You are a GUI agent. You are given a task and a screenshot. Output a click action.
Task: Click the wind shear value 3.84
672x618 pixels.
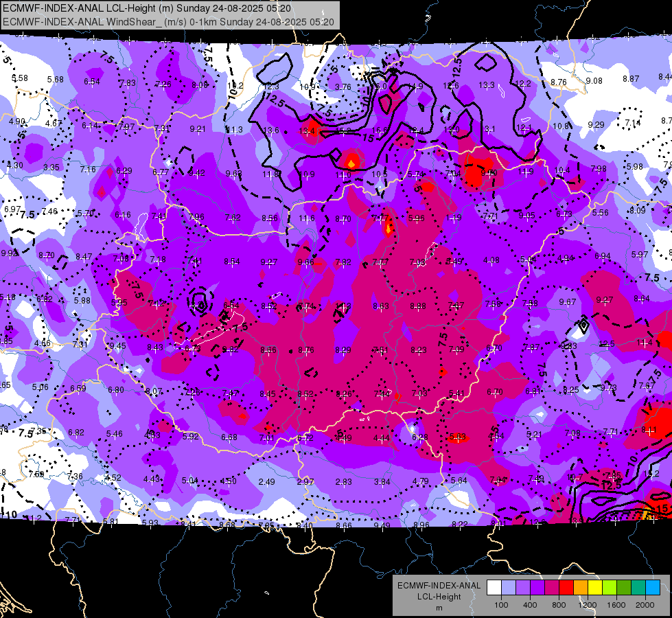click(x=382, y=482)
